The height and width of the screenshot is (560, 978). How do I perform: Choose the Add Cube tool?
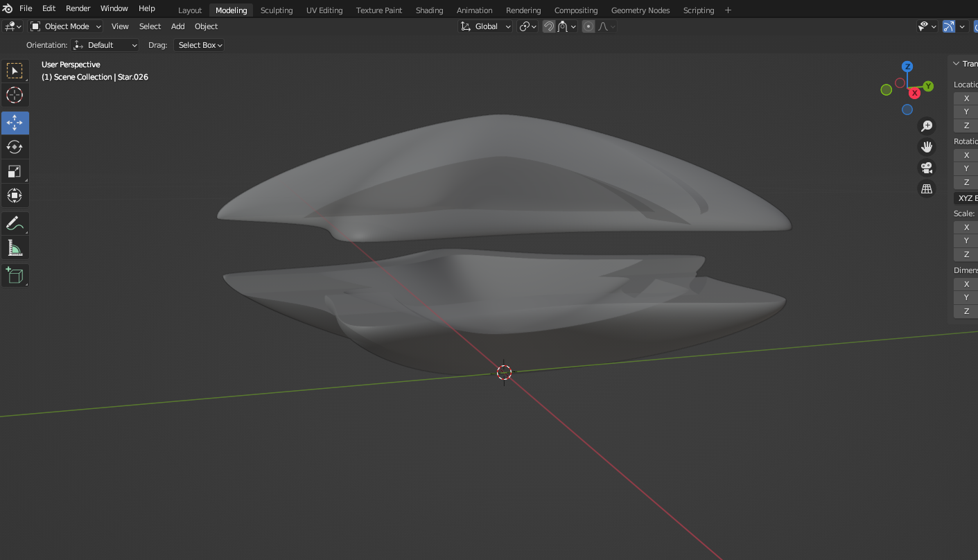15,275
